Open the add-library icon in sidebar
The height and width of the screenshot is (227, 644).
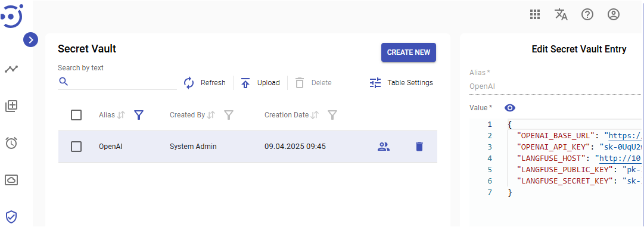(11, 106)
